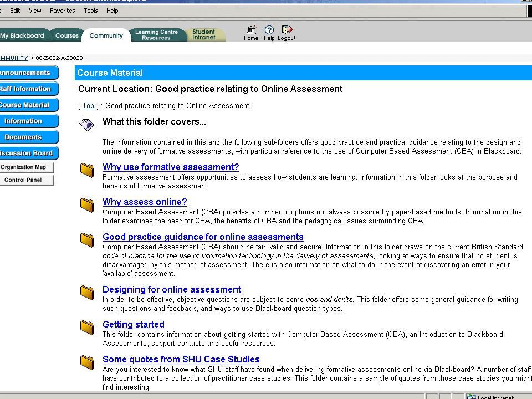Click the Staff Information sidebar button
The width and height of the screenshot is (532, 399).
(x=28, y=89)
